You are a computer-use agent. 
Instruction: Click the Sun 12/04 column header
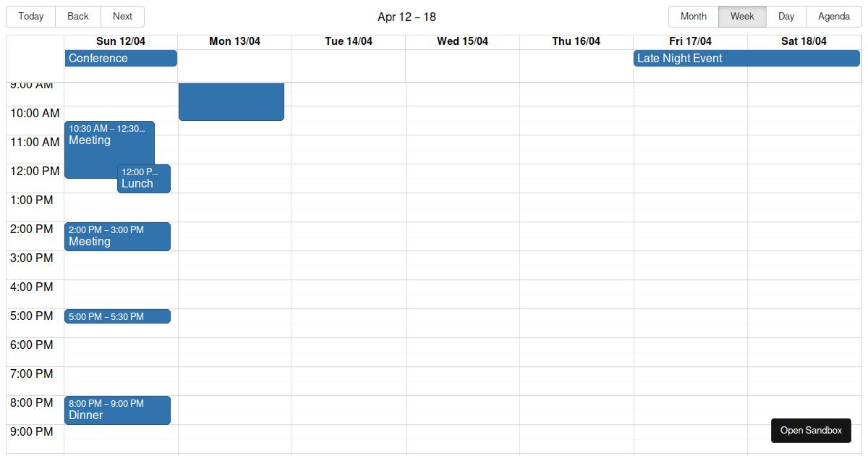[x=120, y=41]
